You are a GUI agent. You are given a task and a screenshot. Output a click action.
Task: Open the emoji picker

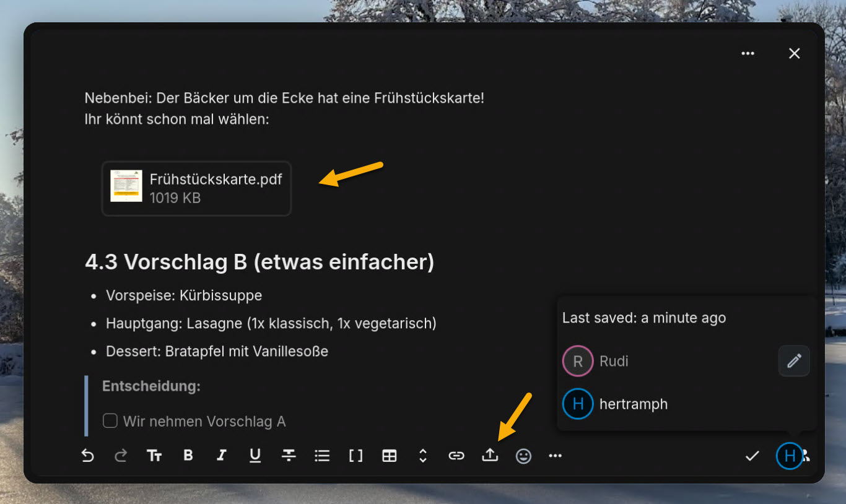coord(524,456)
